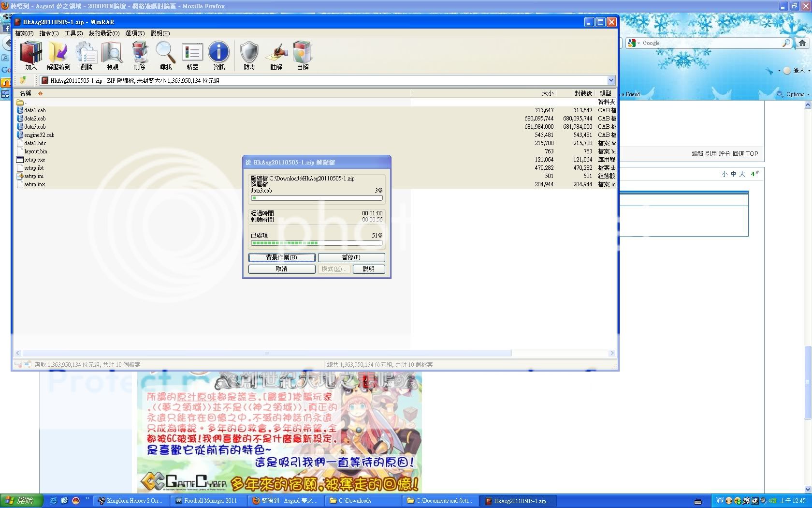Click the Start (開始) button on taskbar

click(22, 501)
